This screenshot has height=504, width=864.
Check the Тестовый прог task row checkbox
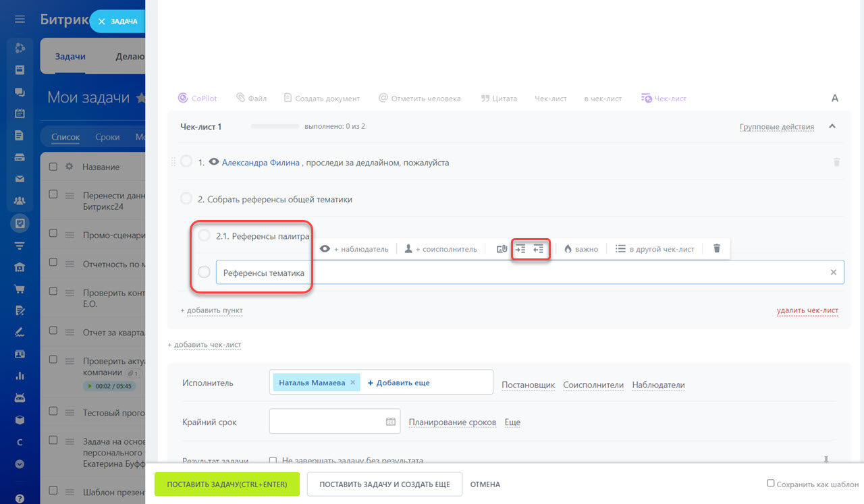point(53,412)
